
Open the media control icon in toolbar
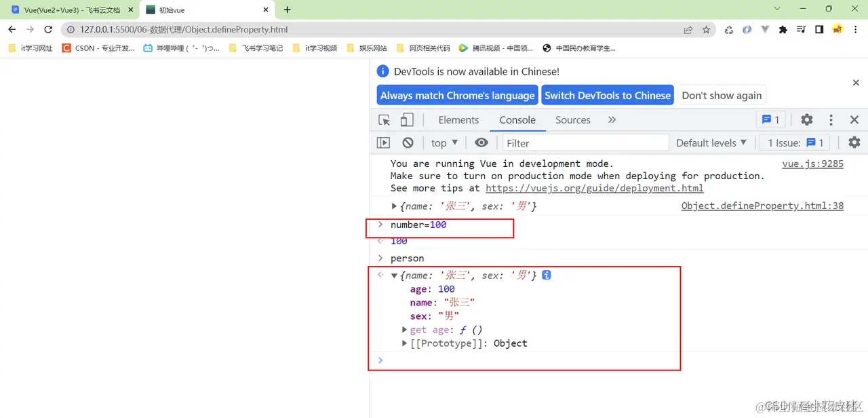pos(802,30)
